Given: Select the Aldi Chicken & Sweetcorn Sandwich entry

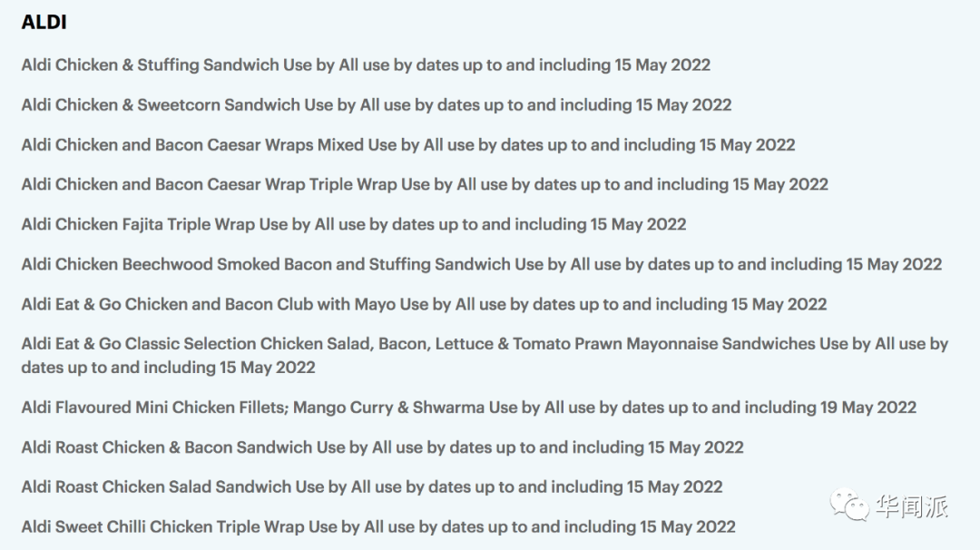Looking at the screenshot, I should pos(377,105).
